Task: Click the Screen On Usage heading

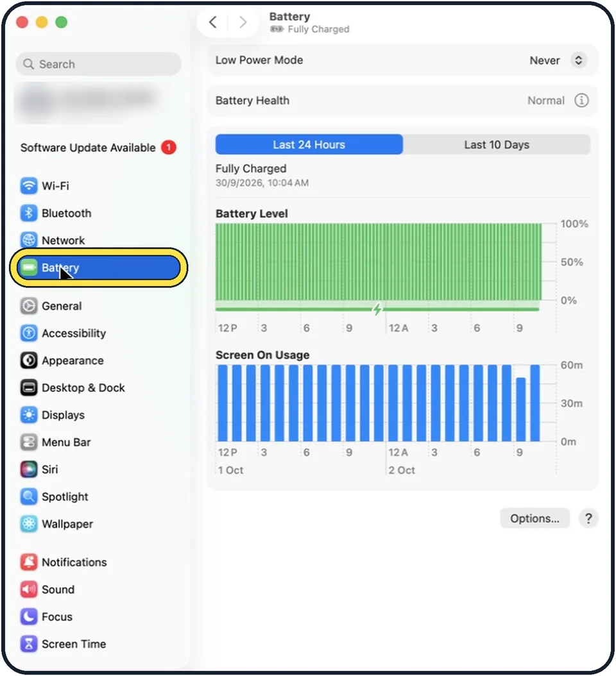Action: [x=262, y=355]
